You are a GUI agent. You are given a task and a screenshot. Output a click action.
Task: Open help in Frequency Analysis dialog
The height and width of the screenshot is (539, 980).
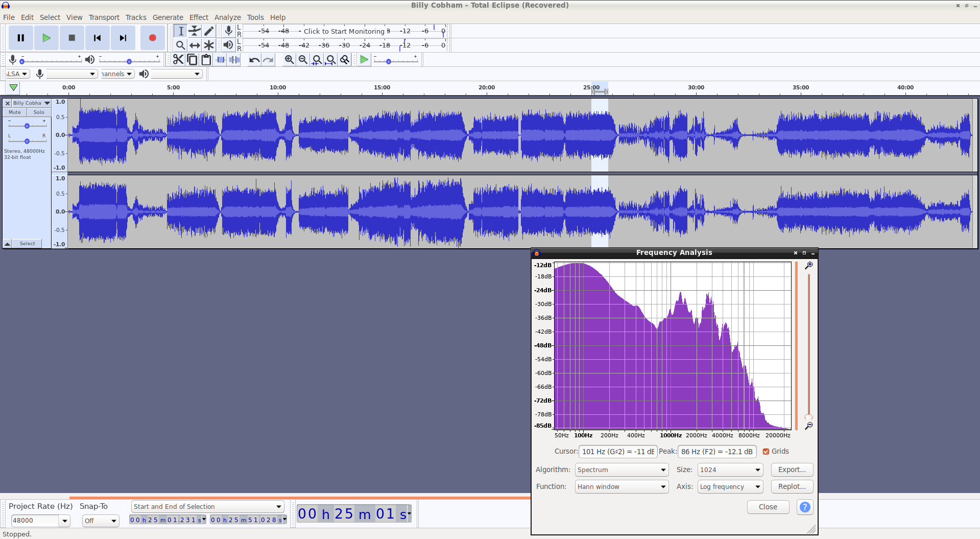point(805,507)
